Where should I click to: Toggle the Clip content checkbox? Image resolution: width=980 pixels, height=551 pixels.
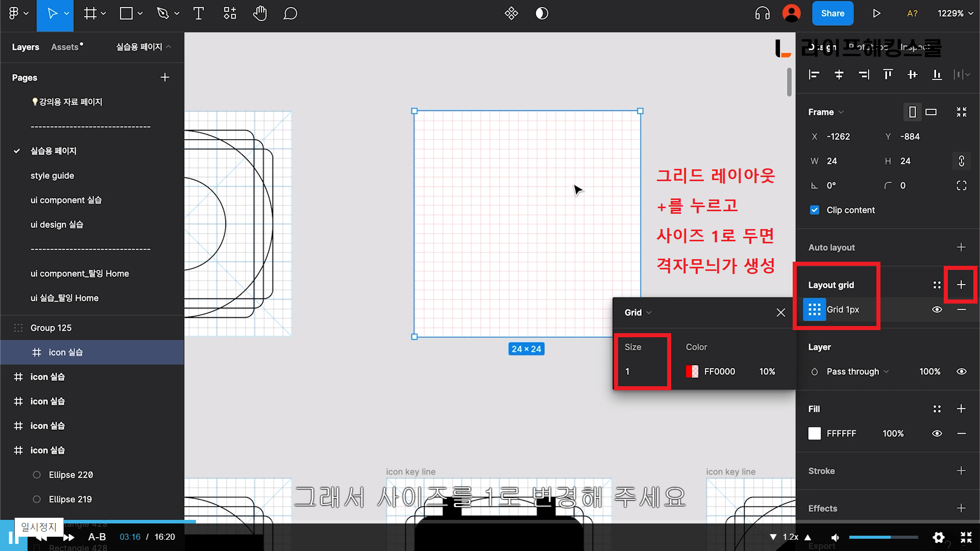(x=815, y=210)
